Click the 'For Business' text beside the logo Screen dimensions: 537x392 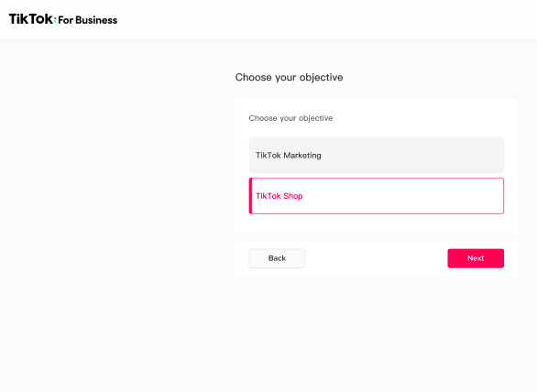(88, 20)
